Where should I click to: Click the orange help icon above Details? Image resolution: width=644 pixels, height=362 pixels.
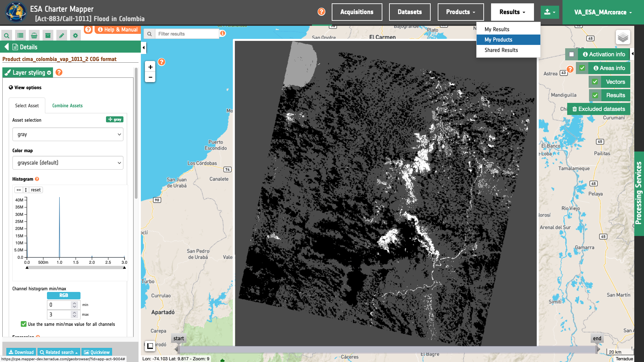coord(88,29)
